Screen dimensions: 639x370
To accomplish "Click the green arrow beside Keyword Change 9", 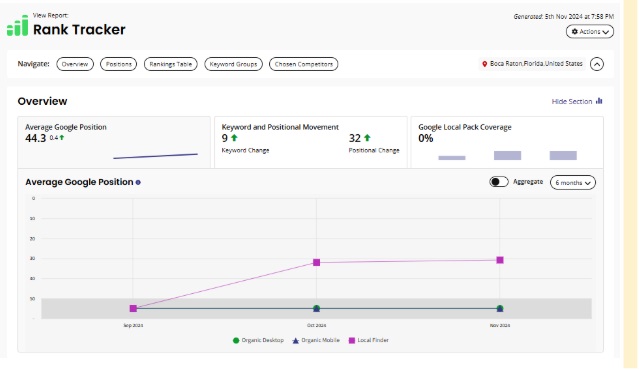I will (x=234, y=138).
